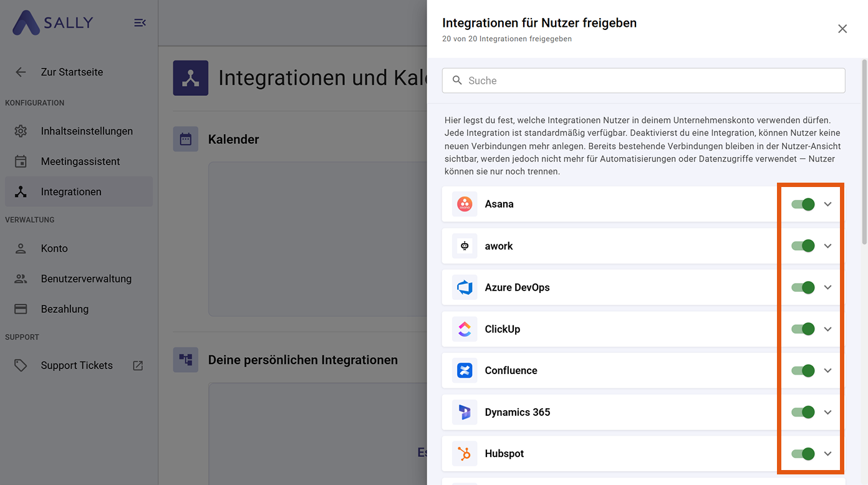The width and height of the screenshot is (868, 485).
Task: Click the Azure DevOps logo icon
Action: (465, 287)
